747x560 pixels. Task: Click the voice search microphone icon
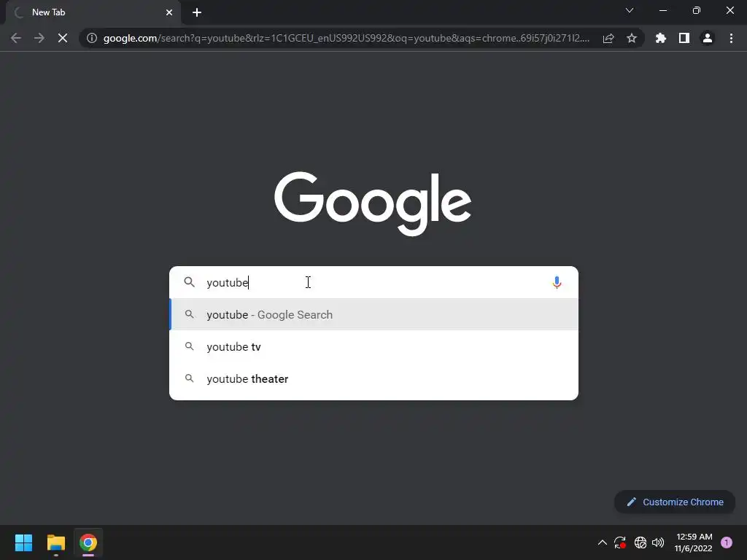557,282
